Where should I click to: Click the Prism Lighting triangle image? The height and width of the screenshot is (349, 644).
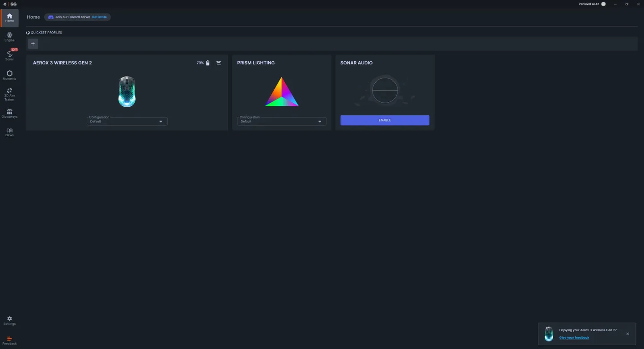(282, 92)
